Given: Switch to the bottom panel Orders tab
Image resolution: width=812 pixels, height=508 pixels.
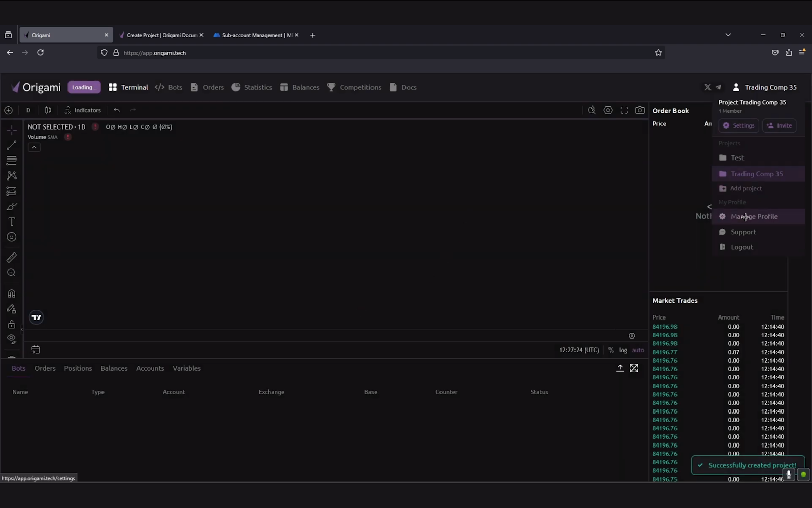Looking at the screenshot, I should [x=45, y=368].
